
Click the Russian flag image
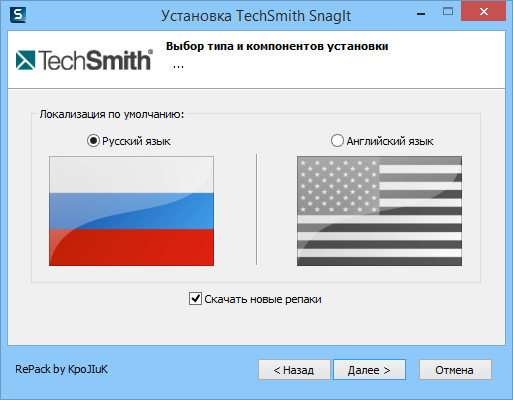[131, 211]
